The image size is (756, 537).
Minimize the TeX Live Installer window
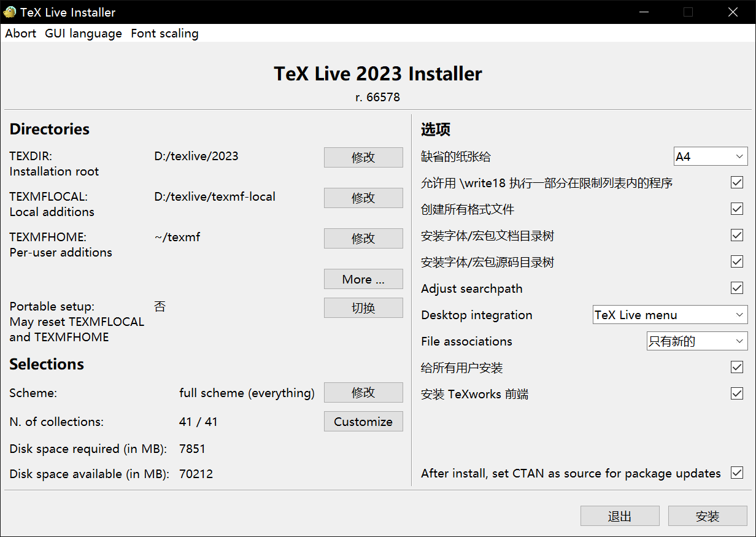tap(644, 12)
